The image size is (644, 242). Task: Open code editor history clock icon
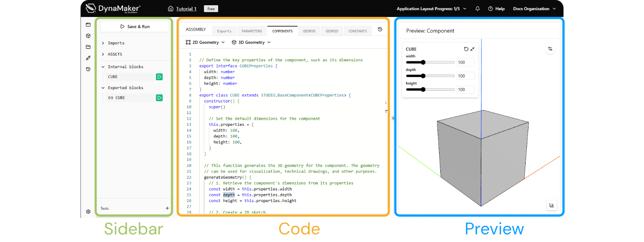click(x=380, y=29)
